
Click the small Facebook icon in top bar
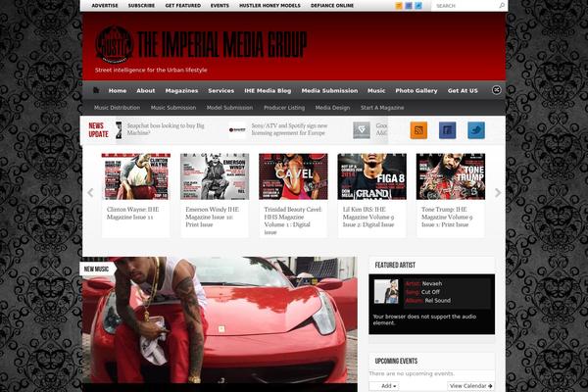(409, 6)
